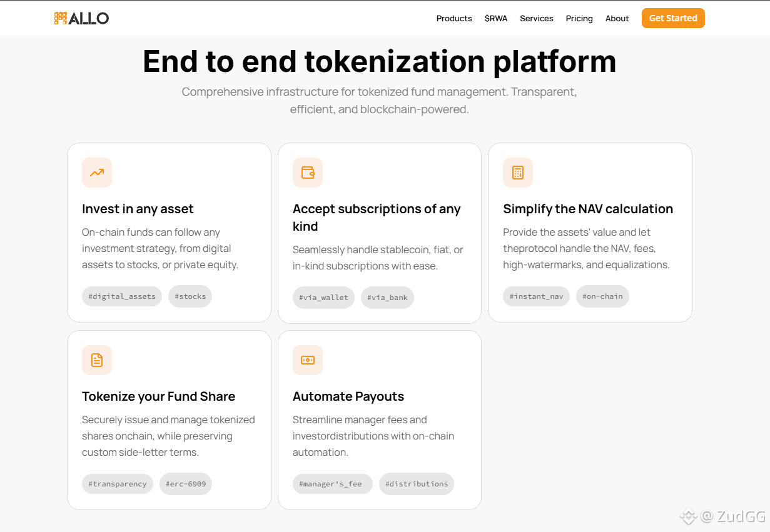Click the wallet icon above Accept subscriptions
Image resolution: width=770 pixels, height=532 pixels.
(x=308, y=173)
